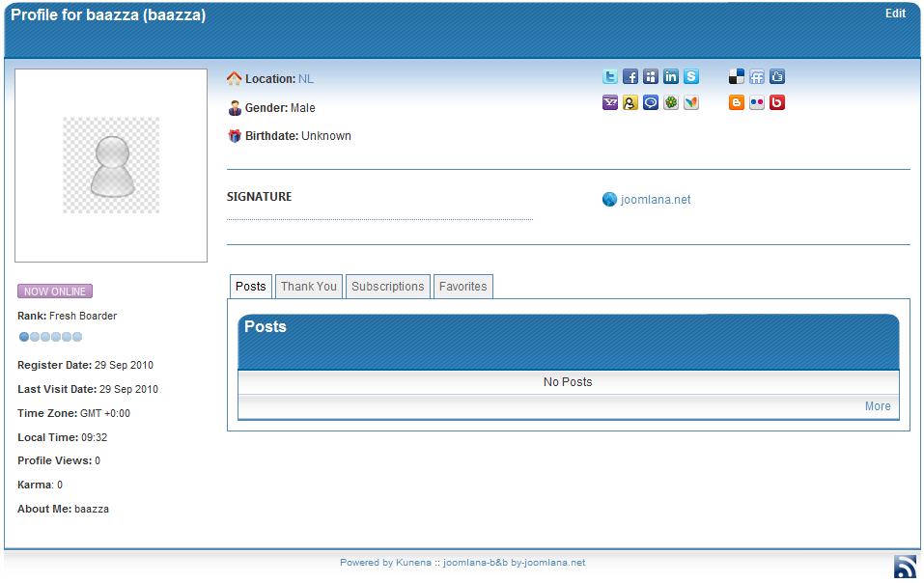The width and height of the screenshot is (924, 583).
Task: Click the FriendFeed icon
Action: 757,77
